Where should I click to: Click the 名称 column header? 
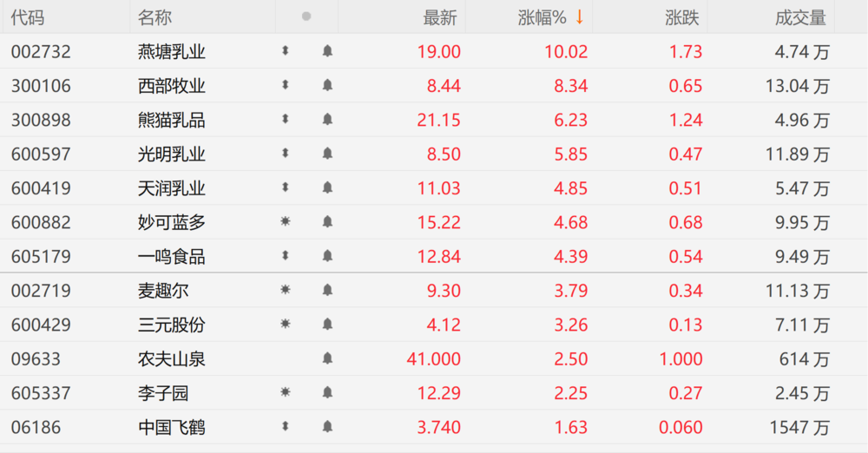pos(155,17)
